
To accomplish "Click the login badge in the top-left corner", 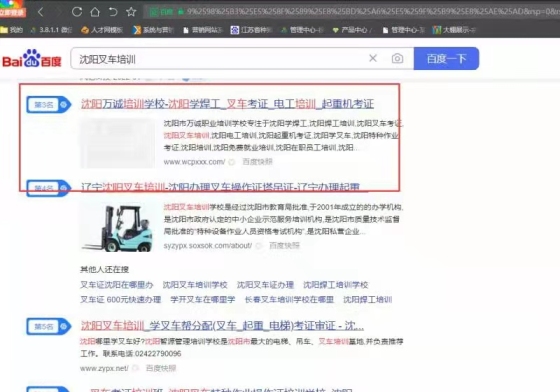I will pyautogui.click(x=12, y=9).
